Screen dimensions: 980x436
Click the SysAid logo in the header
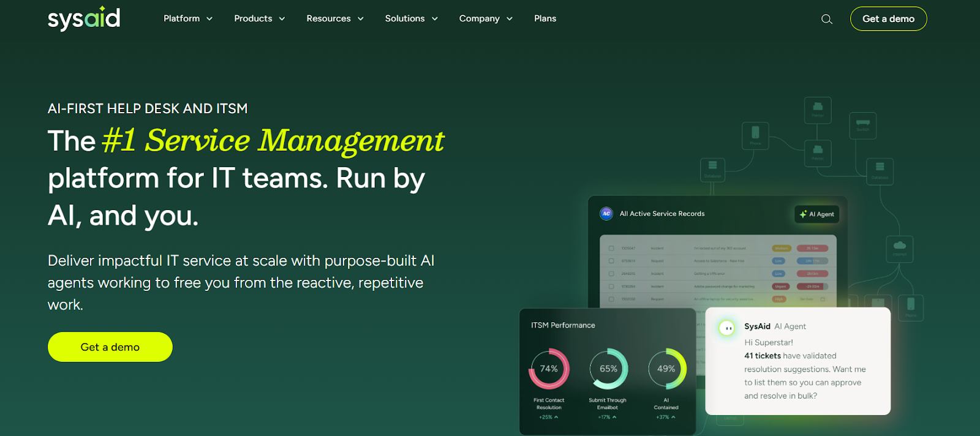click(84, 18)
